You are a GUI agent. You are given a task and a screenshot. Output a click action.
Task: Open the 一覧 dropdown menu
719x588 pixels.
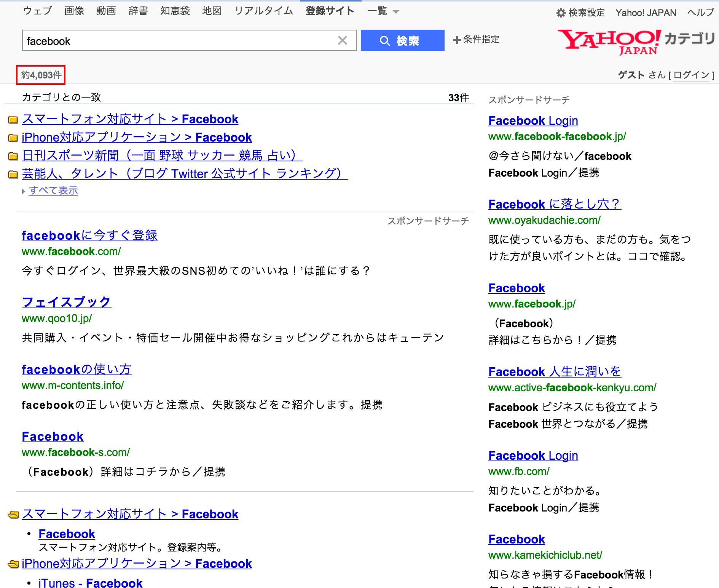383,11
